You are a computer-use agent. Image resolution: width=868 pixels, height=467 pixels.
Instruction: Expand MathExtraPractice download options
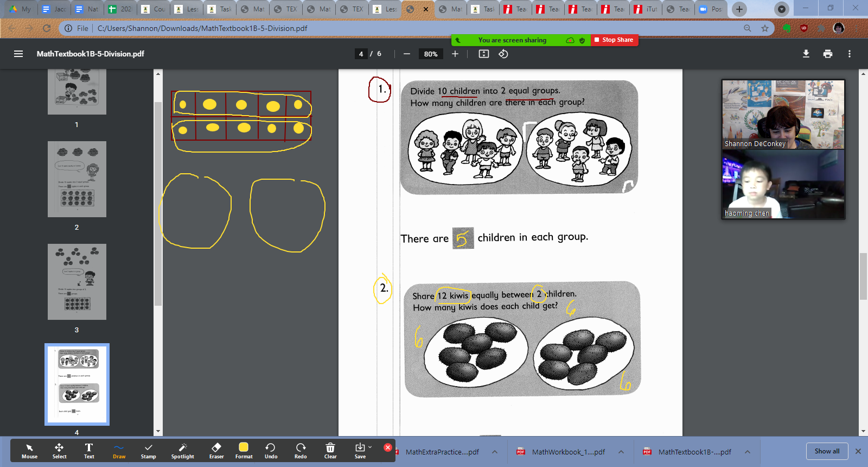[x=495, y=452]
